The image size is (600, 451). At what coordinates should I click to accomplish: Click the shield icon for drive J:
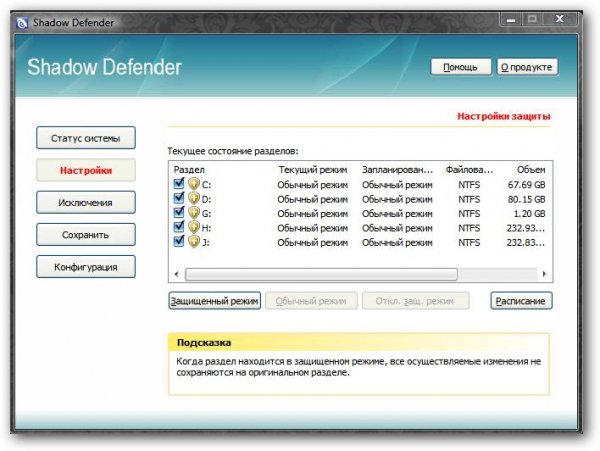pyautogui.click(x=194, y=242)
